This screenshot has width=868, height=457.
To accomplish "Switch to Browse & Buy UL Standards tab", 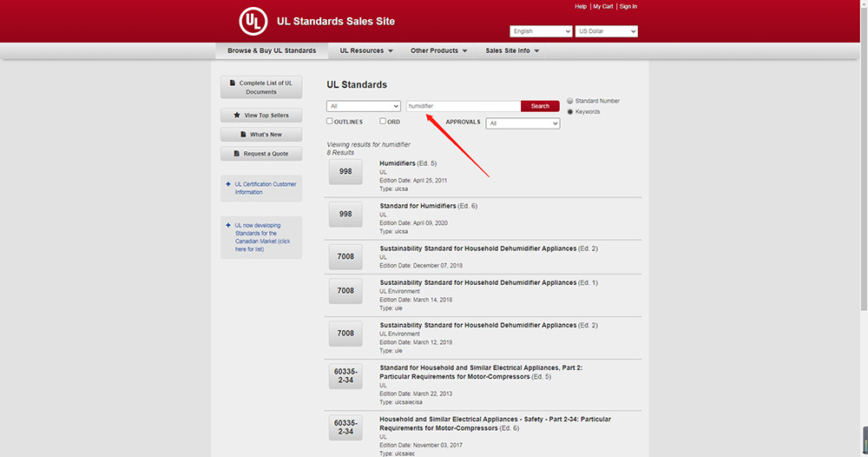I will pos(272,50).
